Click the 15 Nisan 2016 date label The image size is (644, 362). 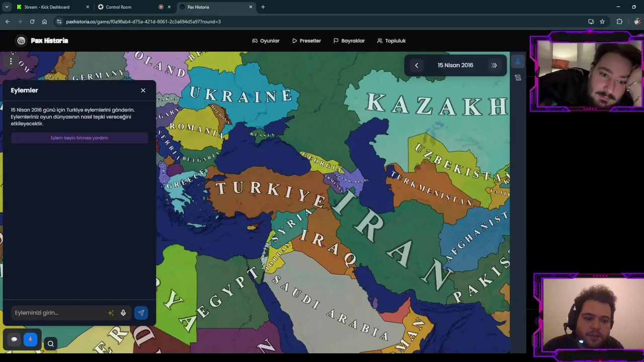pos(455,65)
